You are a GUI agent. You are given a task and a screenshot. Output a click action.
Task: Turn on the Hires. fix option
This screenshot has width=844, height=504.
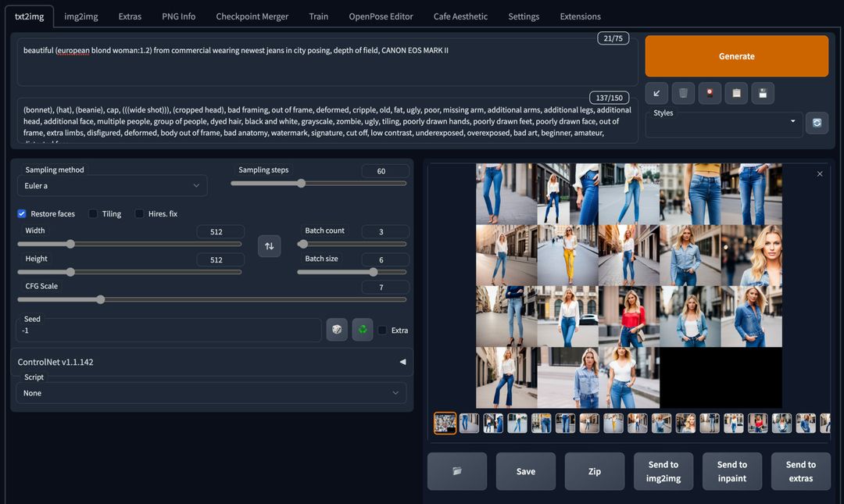[140, 213]
